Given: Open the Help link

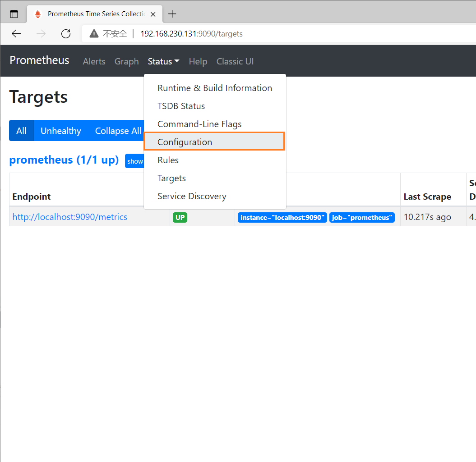Looking at the screenshot, I should point(198,61).
